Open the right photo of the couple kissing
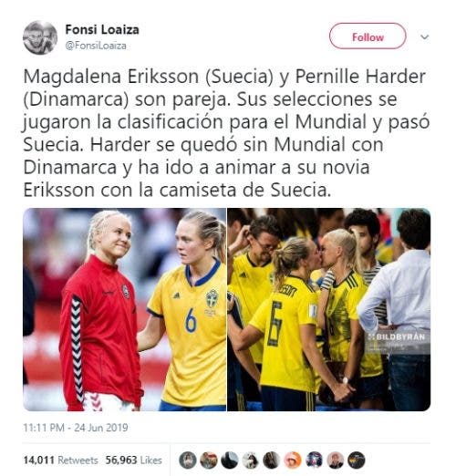456x476 pixels. [329, 309]
